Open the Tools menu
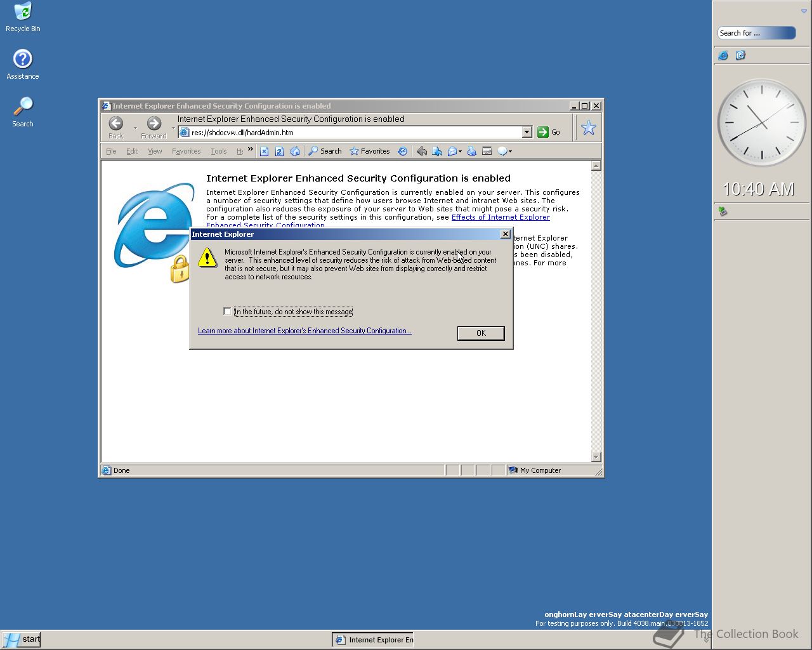Image resolution: width=812 pixels, height=650 pixels. tap(218, 151)
